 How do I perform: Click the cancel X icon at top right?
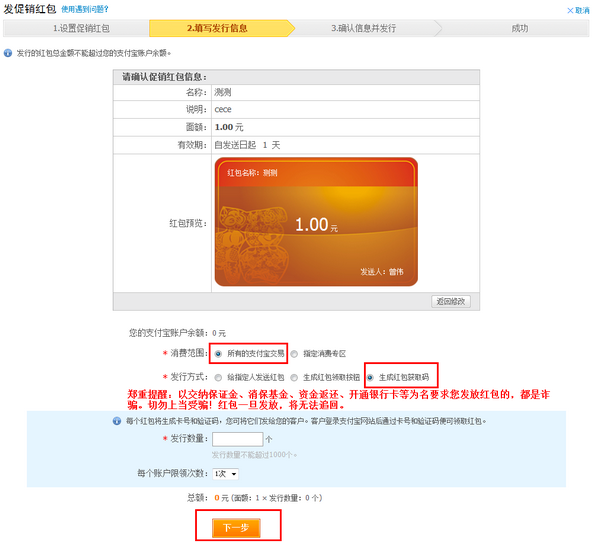[568, 10]
